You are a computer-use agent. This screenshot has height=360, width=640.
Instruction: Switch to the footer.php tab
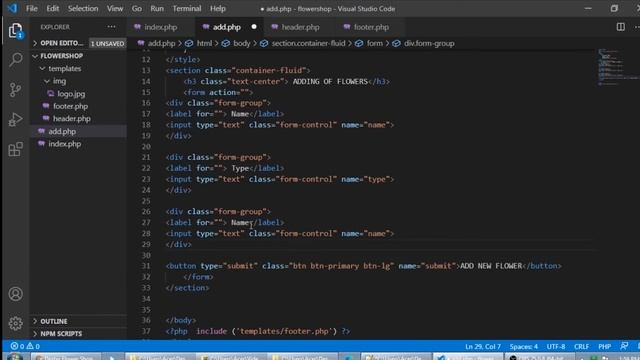pos(371,27)
